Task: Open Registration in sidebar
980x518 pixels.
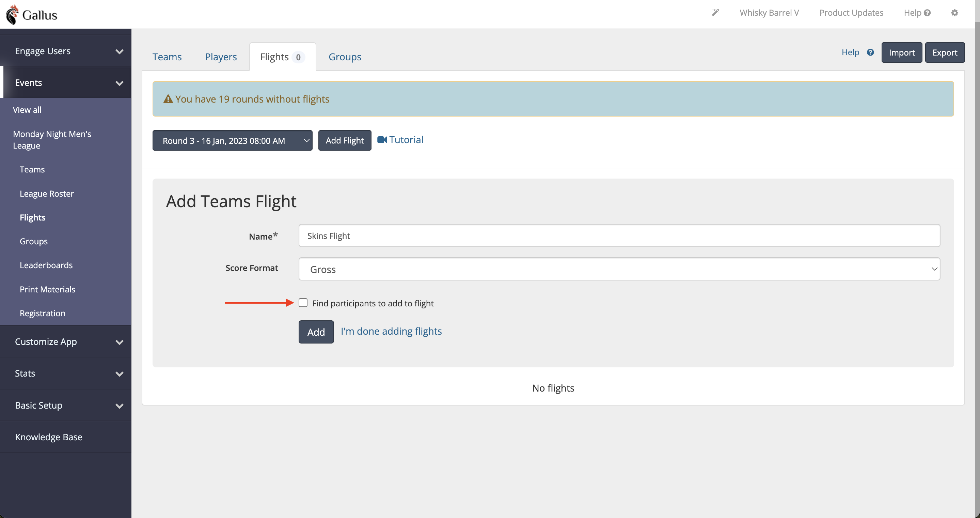Action: pyautogui.click(x=43, y=313)
